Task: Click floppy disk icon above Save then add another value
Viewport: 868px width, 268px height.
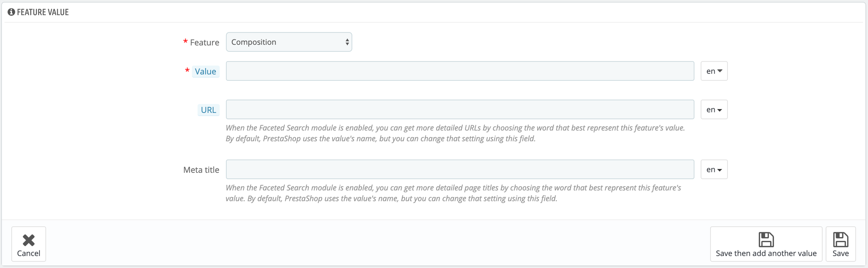Action: click(x=766, y=239)
